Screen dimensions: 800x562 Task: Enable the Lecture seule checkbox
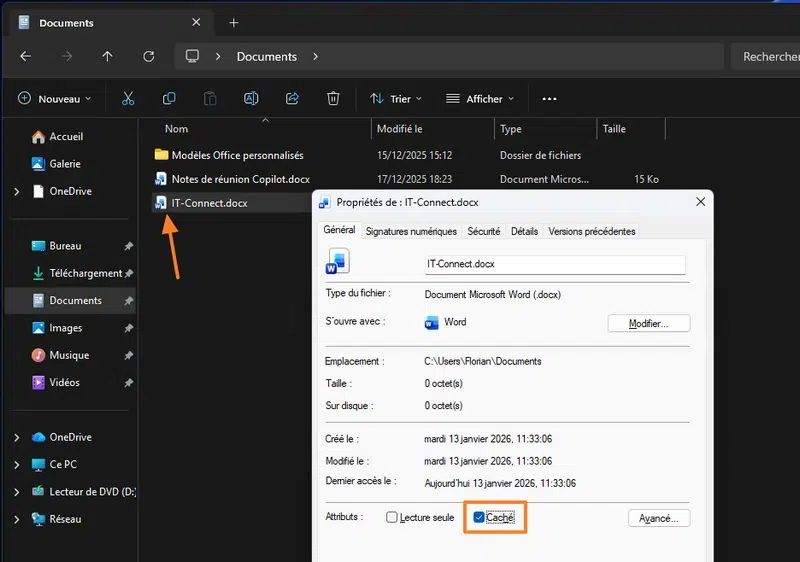click(392, 518)
